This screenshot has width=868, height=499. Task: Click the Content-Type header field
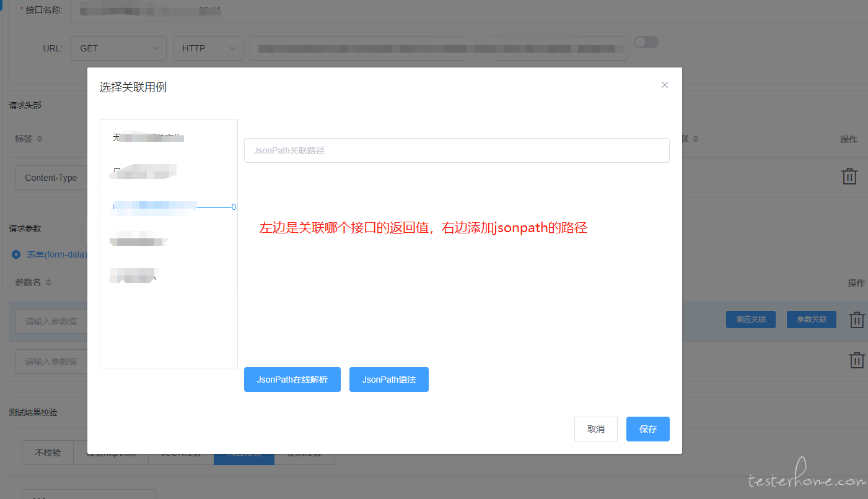pos(51,178)
